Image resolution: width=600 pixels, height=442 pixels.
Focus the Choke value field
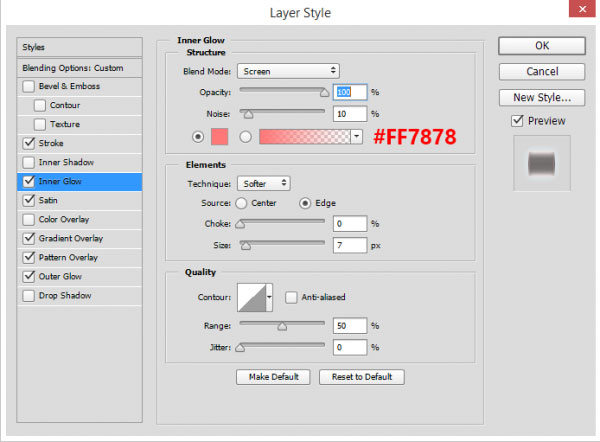tap(350, 223)
